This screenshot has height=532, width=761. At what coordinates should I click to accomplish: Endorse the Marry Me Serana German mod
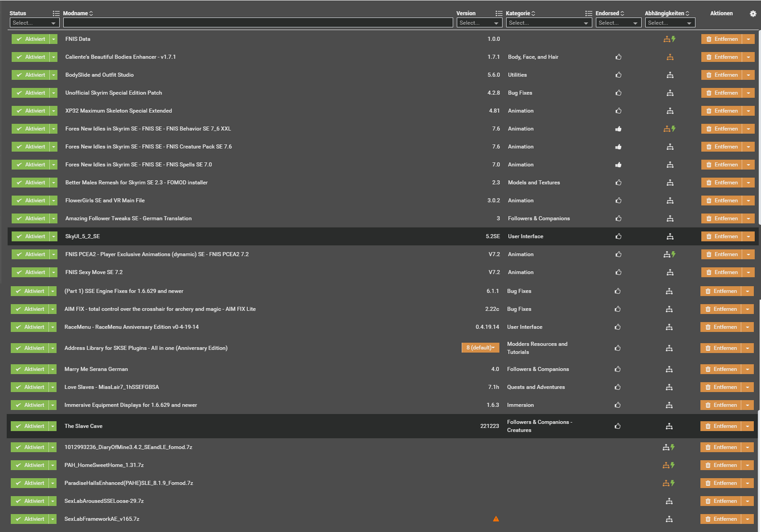[617, 369]
